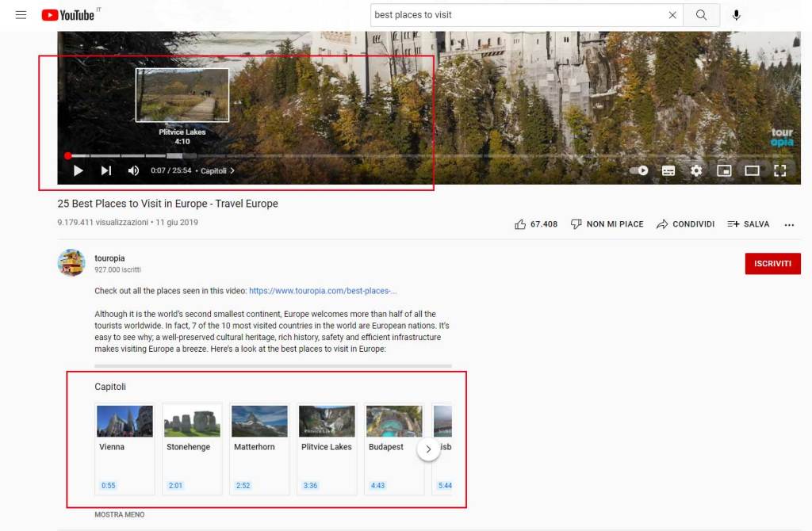The width and height of the screenshot is (812, 531).
Task: Clear the search box with the X icon
Action: coord(672,15)
